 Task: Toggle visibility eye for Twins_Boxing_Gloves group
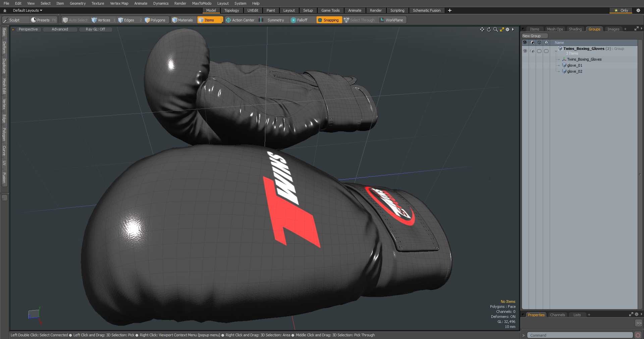[525, 51]
